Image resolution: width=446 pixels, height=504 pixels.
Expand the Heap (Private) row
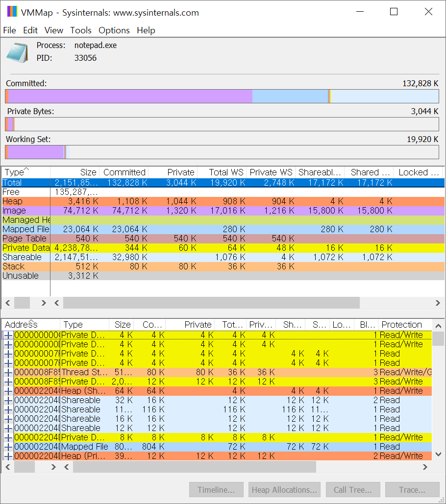pyautogui.click(x=8, y=456)
